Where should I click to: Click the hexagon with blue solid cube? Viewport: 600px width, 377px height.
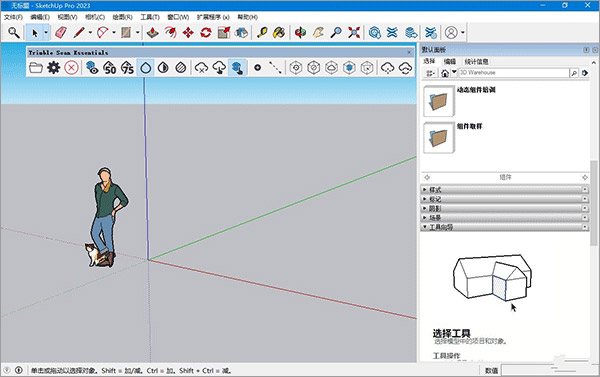tap(349, 68)
